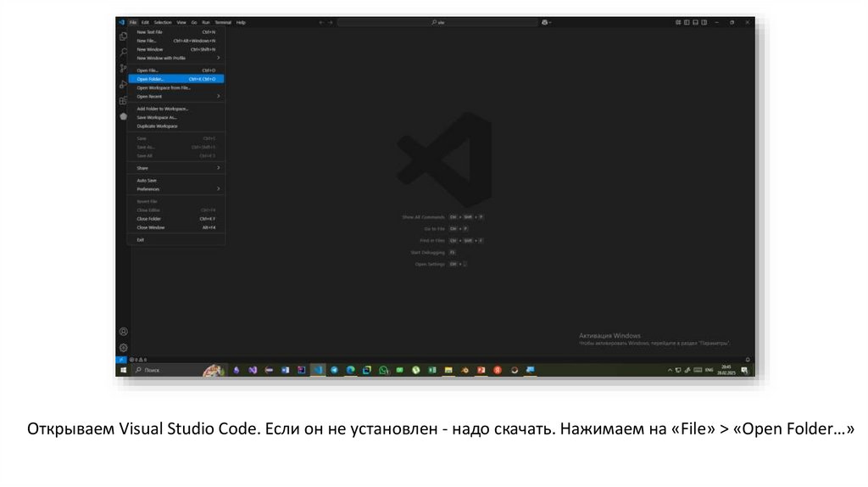868x487 pixels.
Task: Open the Run menu
Action: pyautogui.click(x=206, y=23)
